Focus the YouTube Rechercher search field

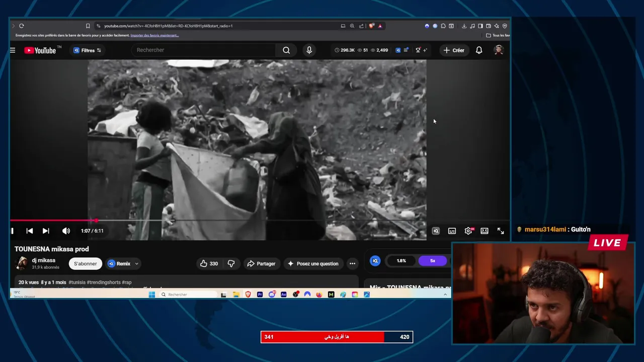(x=204, y=50)
